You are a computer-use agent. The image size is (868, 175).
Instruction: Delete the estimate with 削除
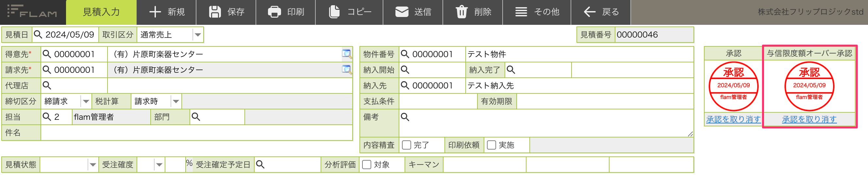pos(473,12)
